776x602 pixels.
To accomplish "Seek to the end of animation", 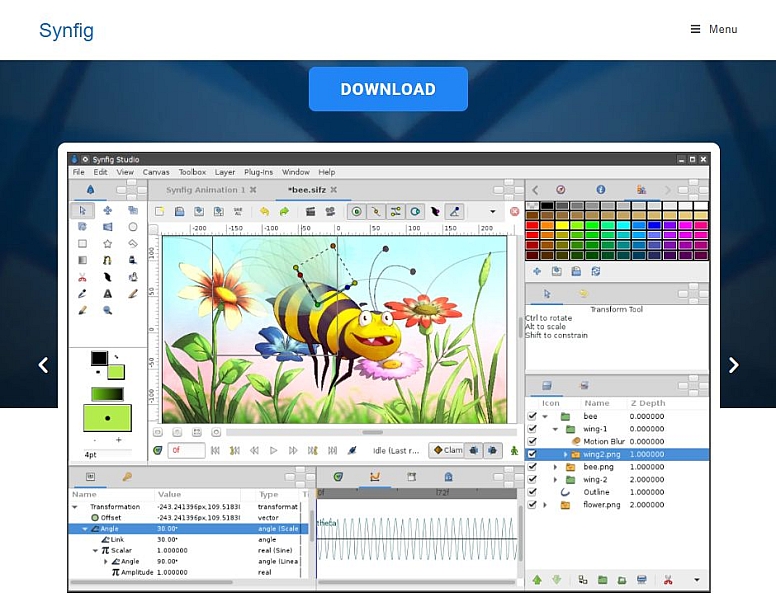I will pos(333,451).
